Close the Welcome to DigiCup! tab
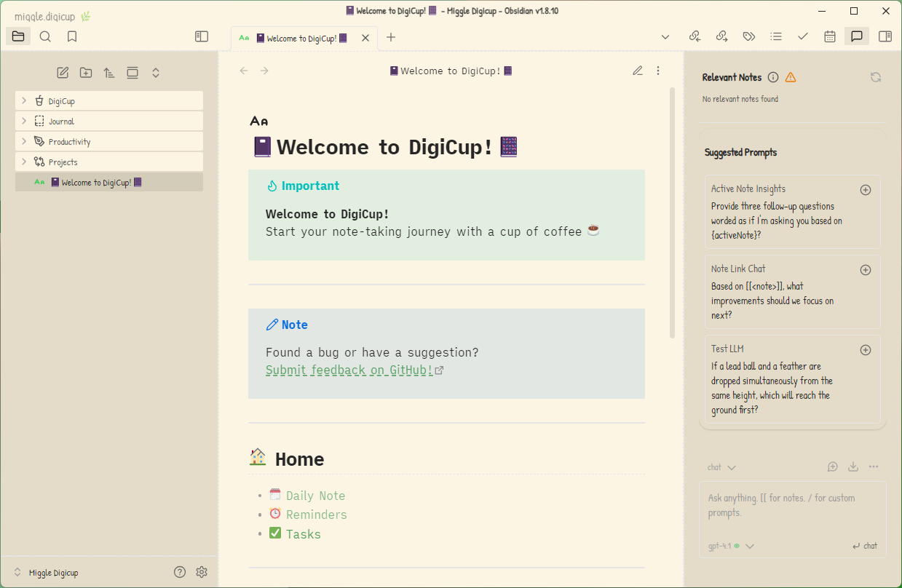902x588 pixels. pos(365,38)
